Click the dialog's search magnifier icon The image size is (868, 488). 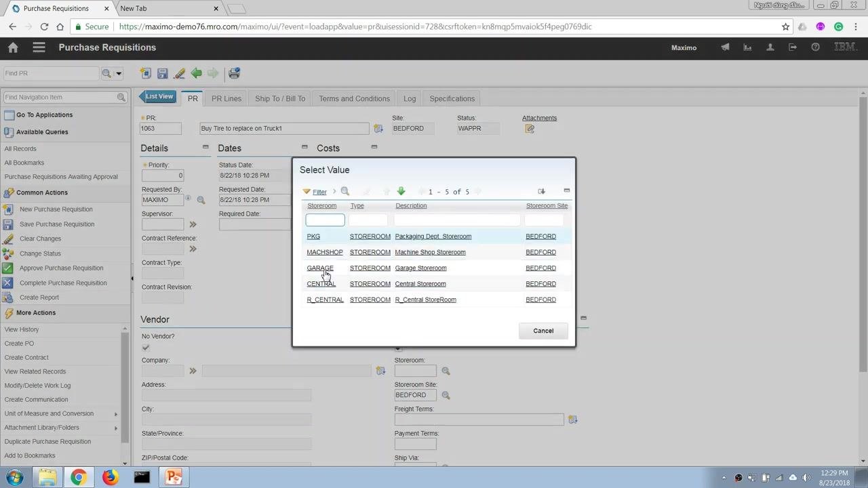(344, 191)
